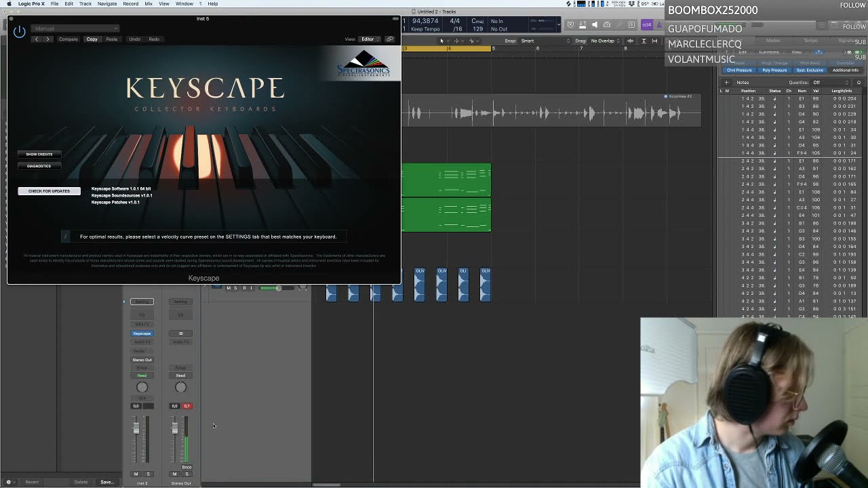Viewport: 868px width, 488px height.
Task: Open the Logic Pro X application menu
Action: [x=31, y=4]
